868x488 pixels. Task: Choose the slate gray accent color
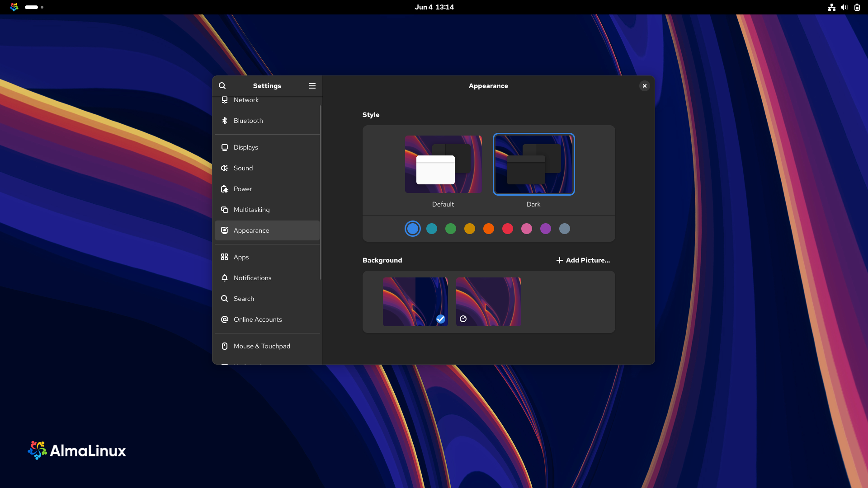[565, 229]
